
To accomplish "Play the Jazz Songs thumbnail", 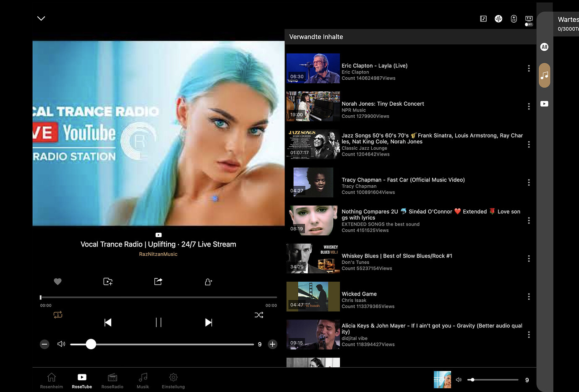I will 313,144.
